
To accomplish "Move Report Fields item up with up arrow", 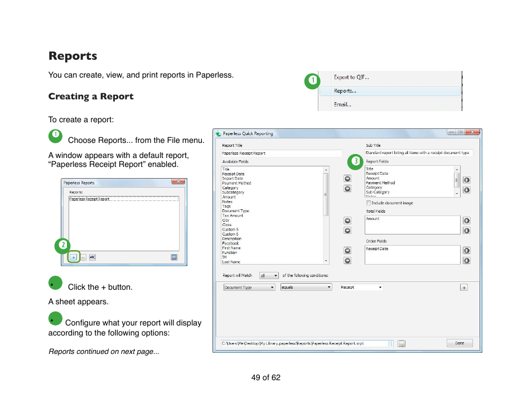I will point(467,180).
